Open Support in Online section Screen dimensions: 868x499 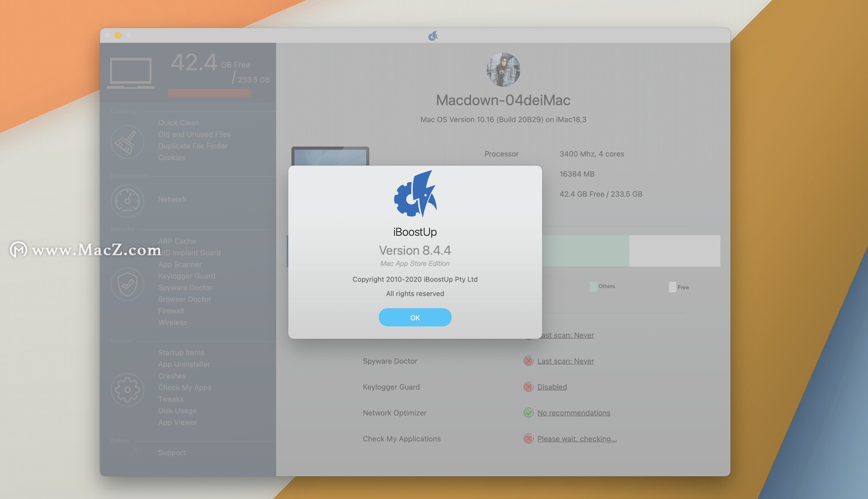click(x=171, y=452)
